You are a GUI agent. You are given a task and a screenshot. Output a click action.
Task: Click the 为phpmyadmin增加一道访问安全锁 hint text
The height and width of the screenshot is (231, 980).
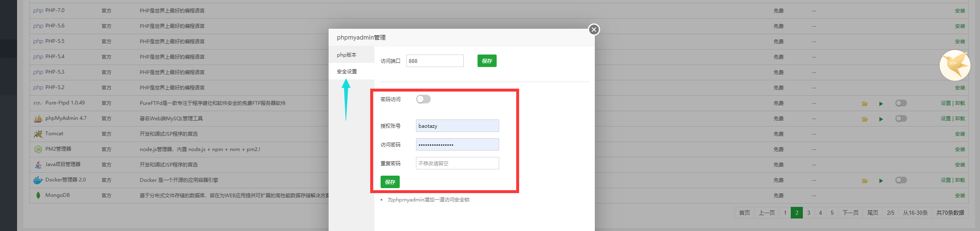click(428, 200)
